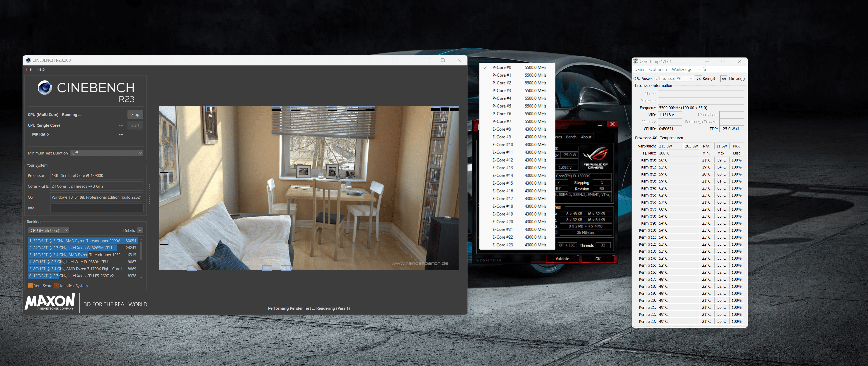
Task: Open the Help menu in Cinebench
Action: click(40, 69)
